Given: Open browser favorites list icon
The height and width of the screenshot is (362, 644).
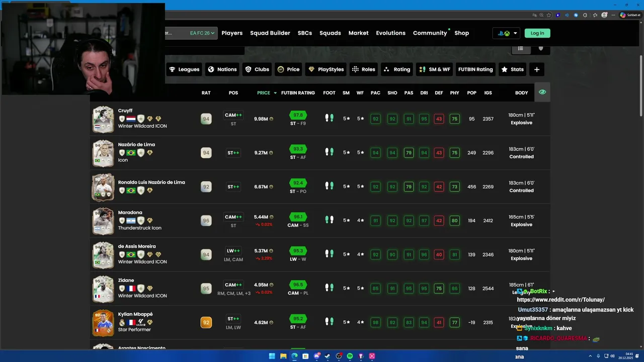Looking at the screenshot, I should (x=595, y=15).
